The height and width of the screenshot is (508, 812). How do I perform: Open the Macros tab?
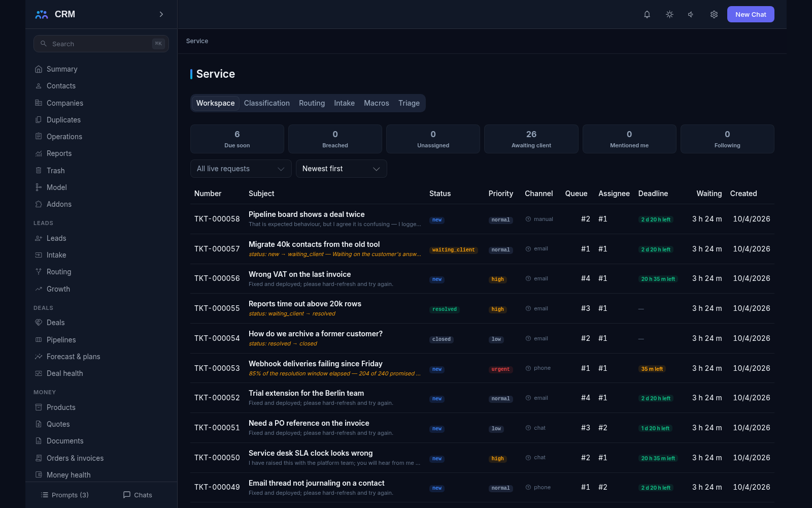coord(377,103)
